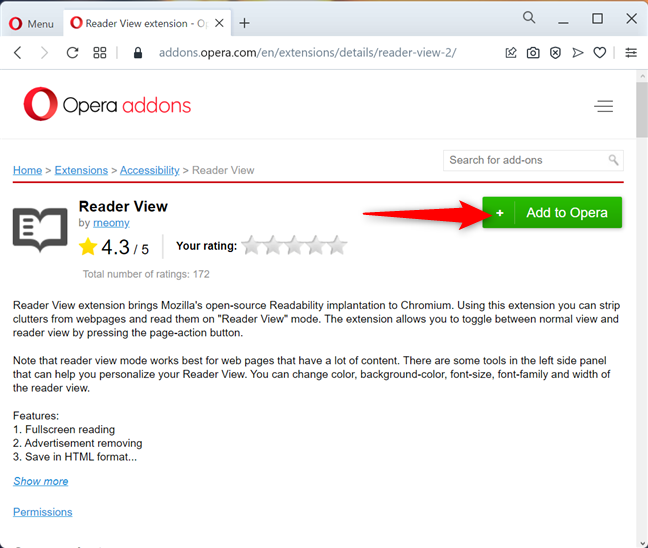Click '1. Fullscreen reading' feature line
Screen dimensions: 648x548
(64, 429)
